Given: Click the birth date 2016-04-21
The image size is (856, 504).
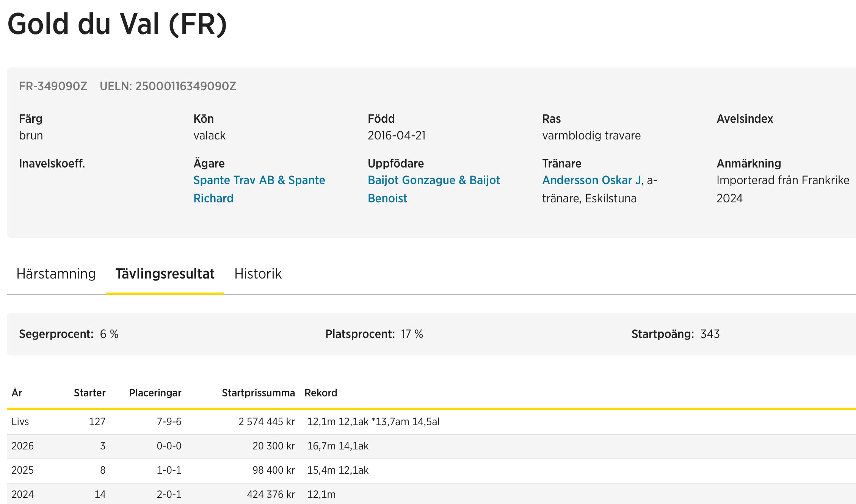Looking at the screenshot, I should click(x=397, y=135).
